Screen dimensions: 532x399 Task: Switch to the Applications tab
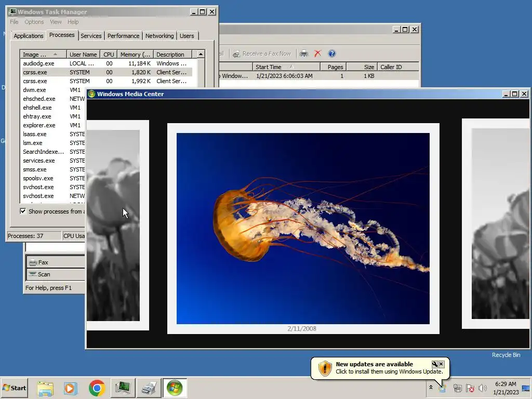pyautogui.click(x=29, y=36)
